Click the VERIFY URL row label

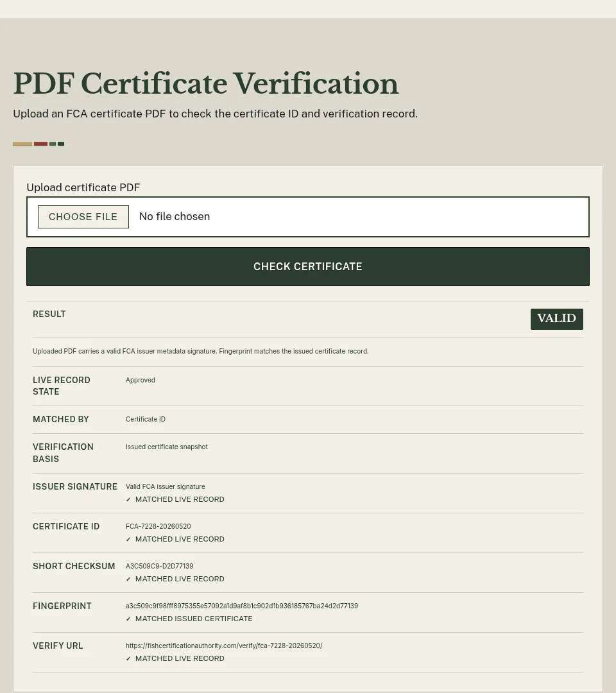[58, 646]
